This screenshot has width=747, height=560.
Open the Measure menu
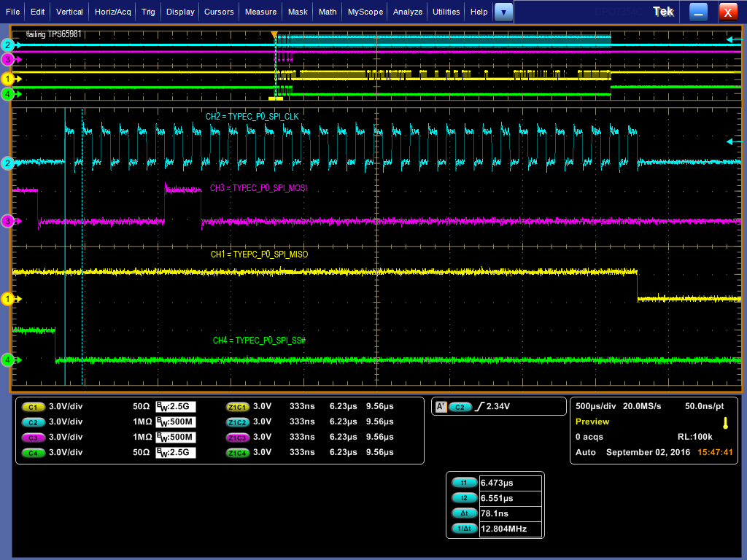[x=260, y=12]
